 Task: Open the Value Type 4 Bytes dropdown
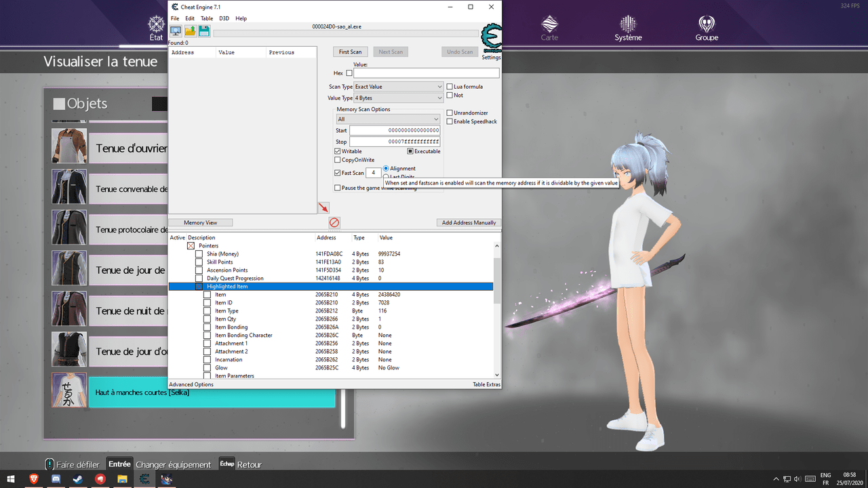tap(399, 98)
